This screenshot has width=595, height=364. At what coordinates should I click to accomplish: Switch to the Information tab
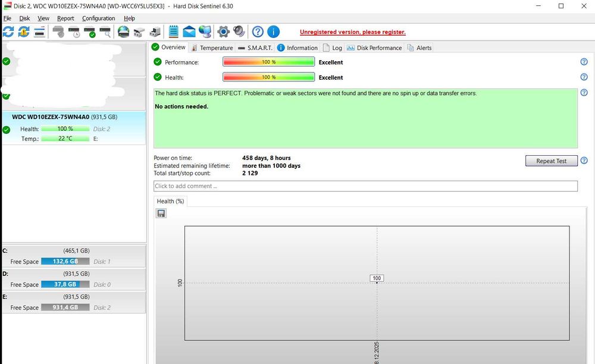[297, 48]
